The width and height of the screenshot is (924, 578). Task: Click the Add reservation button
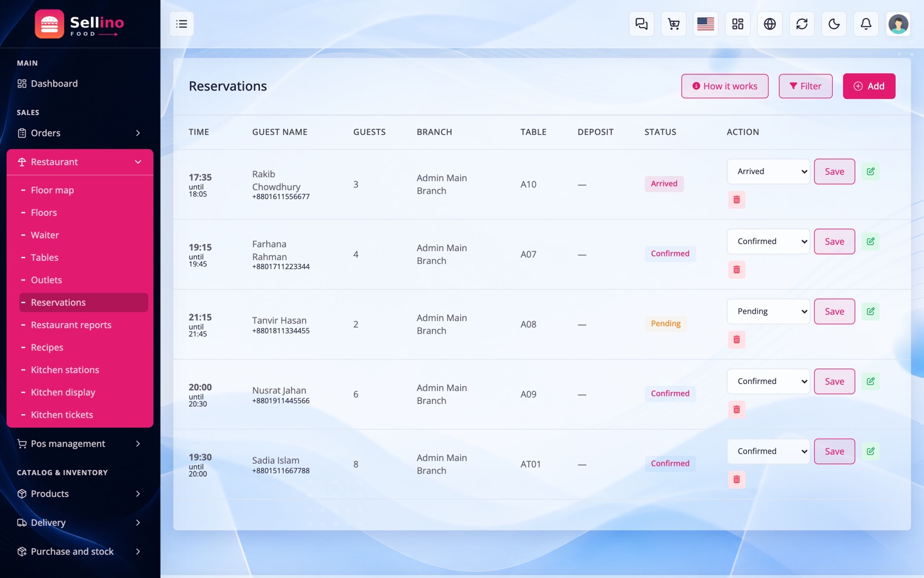[869, 86]
